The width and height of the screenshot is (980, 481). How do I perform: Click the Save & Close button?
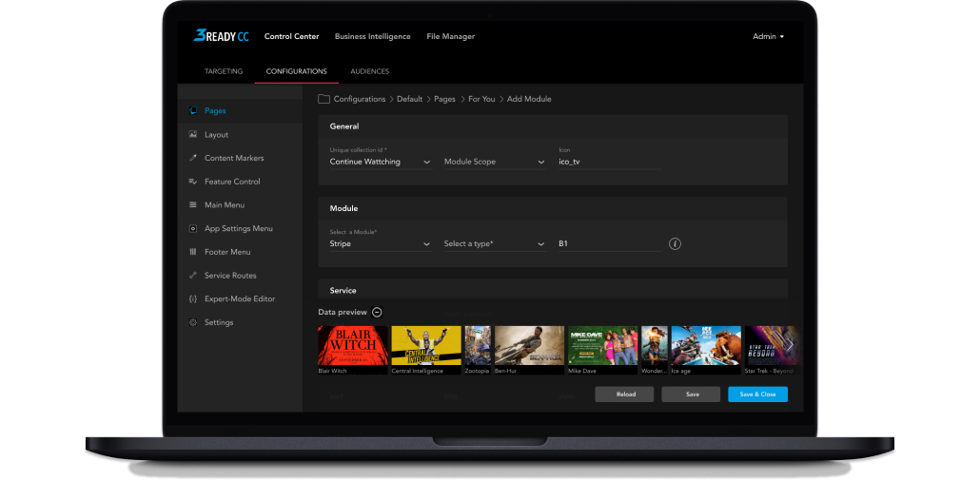point(757,394)
